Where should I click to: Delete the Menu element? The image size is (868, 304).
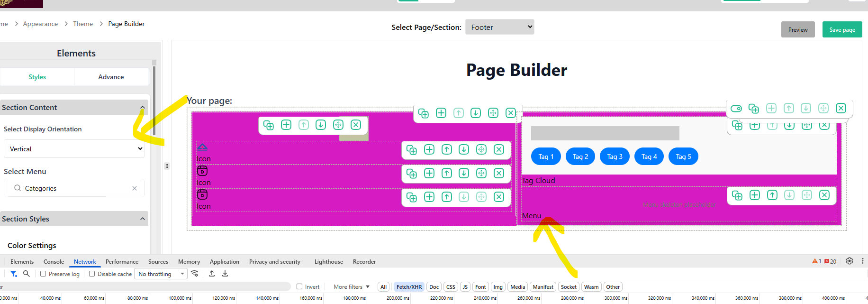point(824,195)
